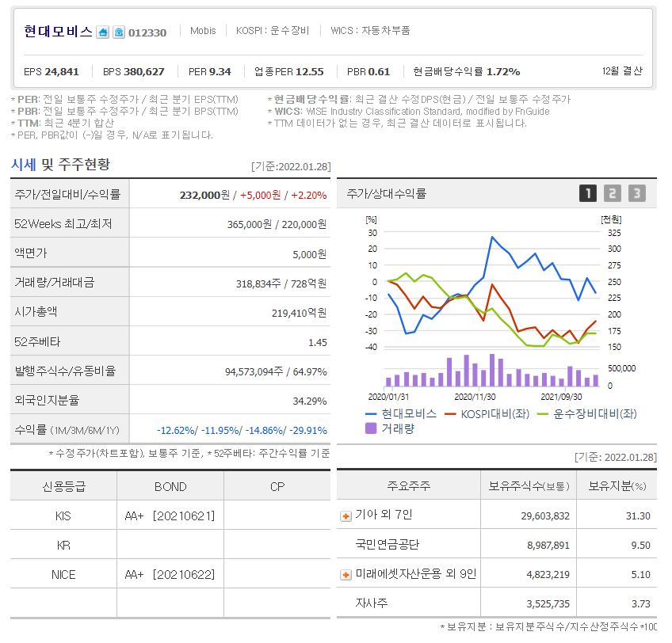
Task: Click the BOND column header
Action: [170, 487]
